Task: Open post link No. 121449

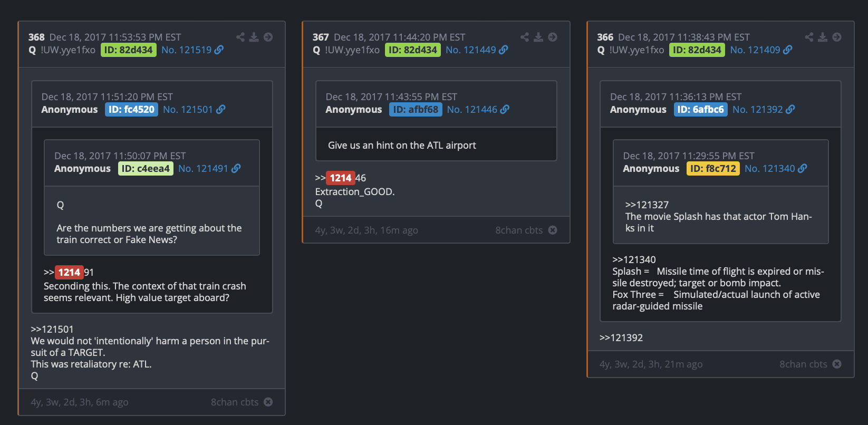Action: click(x=471, y=50)
